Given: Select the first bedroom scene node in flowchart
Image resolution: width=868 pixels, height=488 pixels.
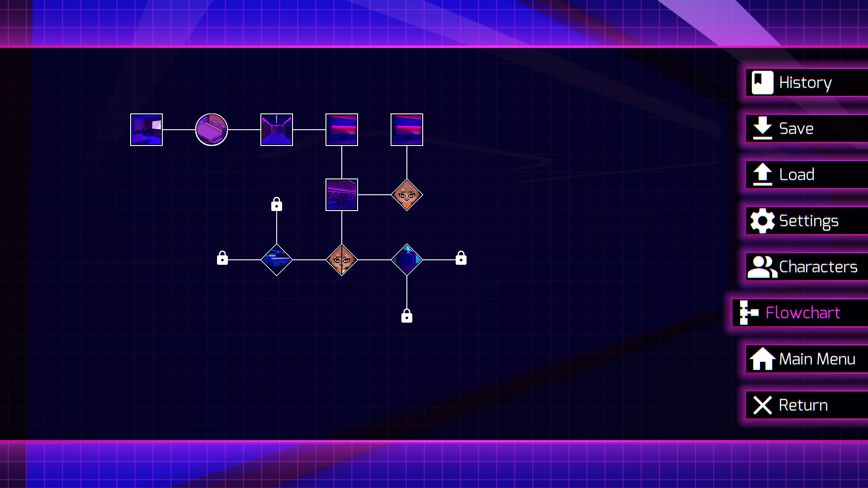Looking at the screenshot, I should (146, 130).
